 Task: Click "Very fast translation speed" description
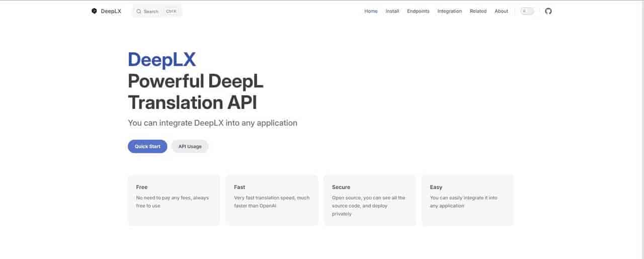pyautogui.click(x=272, y=202)
